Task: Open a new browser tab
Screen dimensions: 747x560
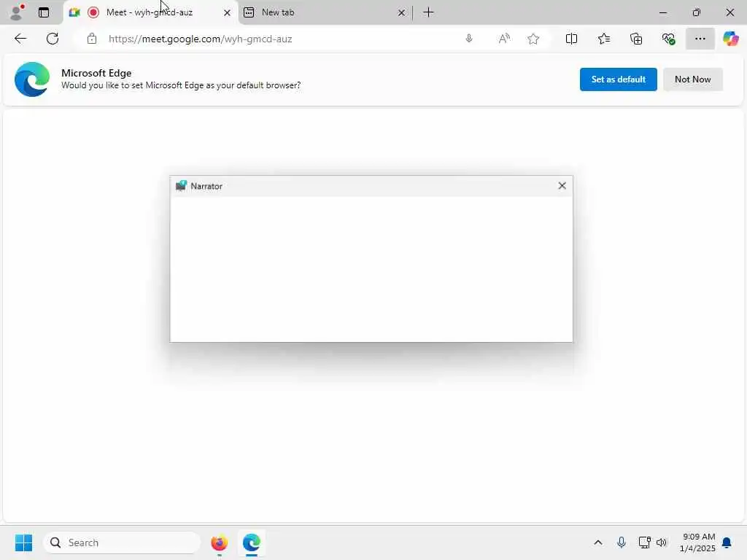Action: click(x=428, y=12)
